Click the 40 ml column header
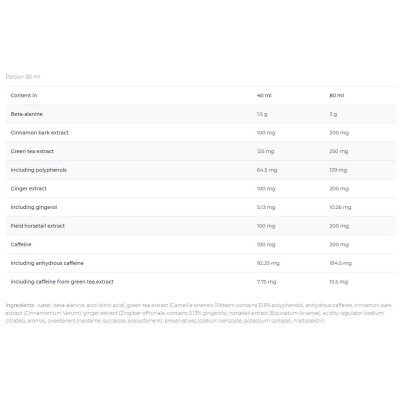 pyautogui.click(x=264, y=95)
